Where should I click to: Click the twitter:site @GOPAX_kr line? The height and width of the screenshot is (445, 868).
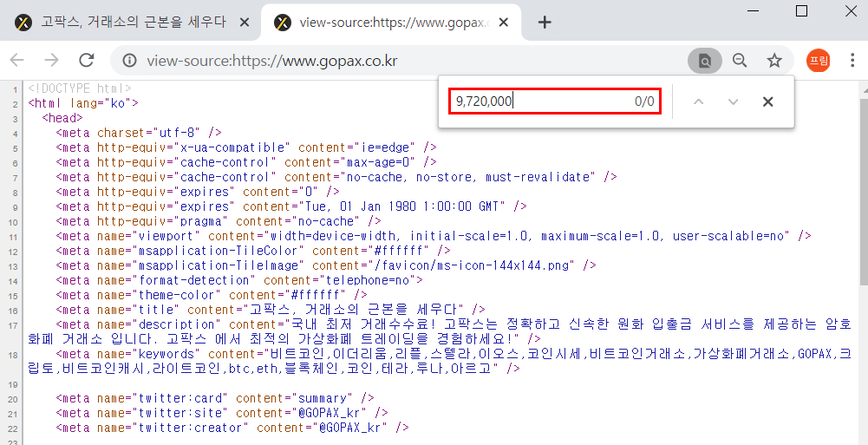coord(221,413)
